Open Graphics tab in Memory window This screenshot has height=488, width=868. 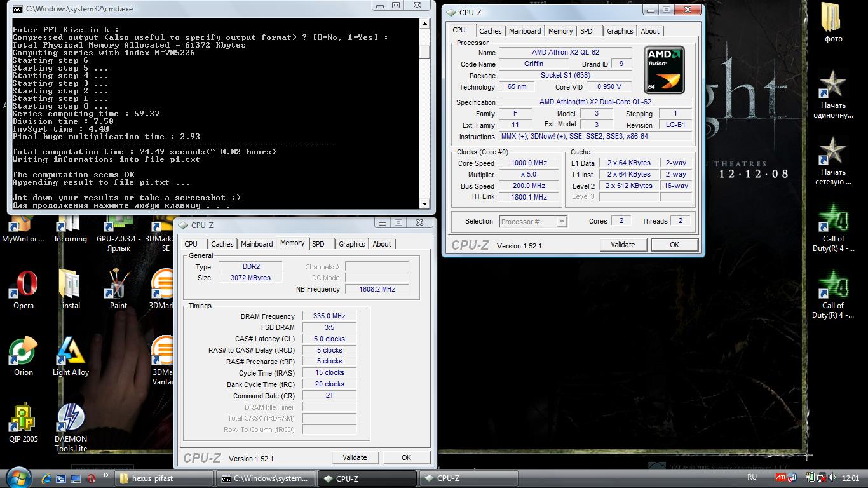point(351,244)
